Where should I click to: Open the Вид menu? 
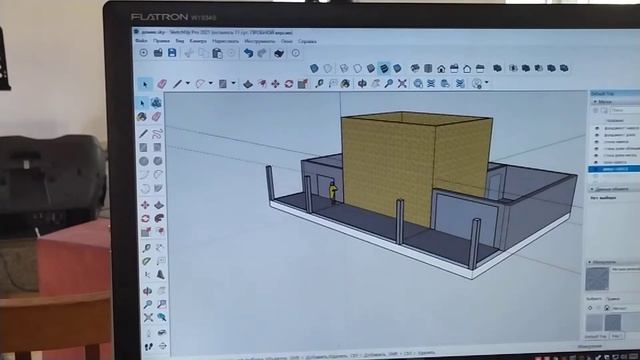[x=180, y=41]
